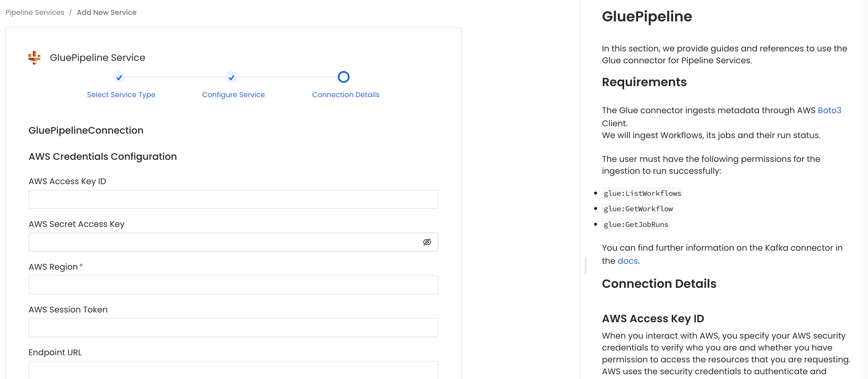Viewport: 868px width, 379px height.
Task: Select the Connection Details step label
Action: [x=345, y=95]
